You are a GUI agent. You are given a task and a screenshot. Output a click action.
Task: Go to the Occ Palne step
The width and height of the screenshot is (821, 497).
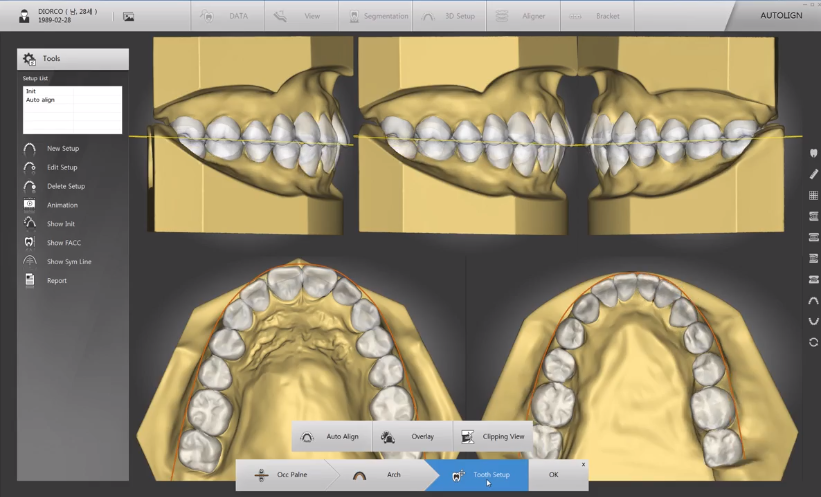[283, 475]
